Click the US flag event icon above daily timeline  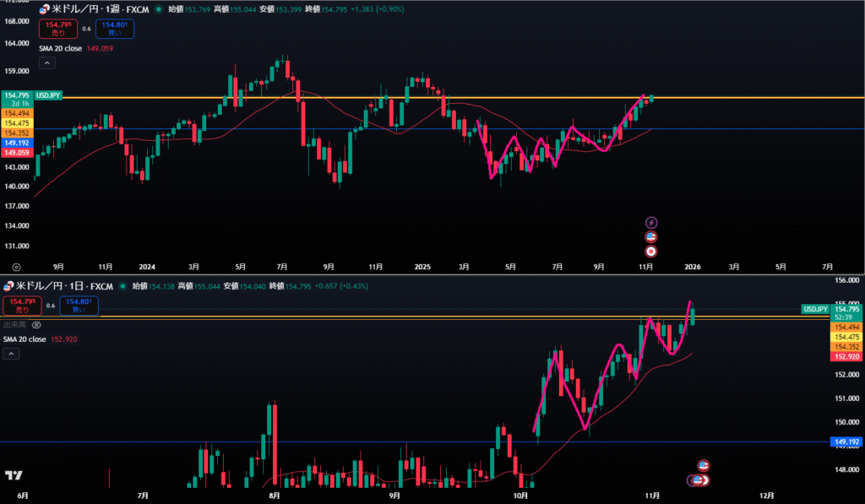tap(703, 465)
